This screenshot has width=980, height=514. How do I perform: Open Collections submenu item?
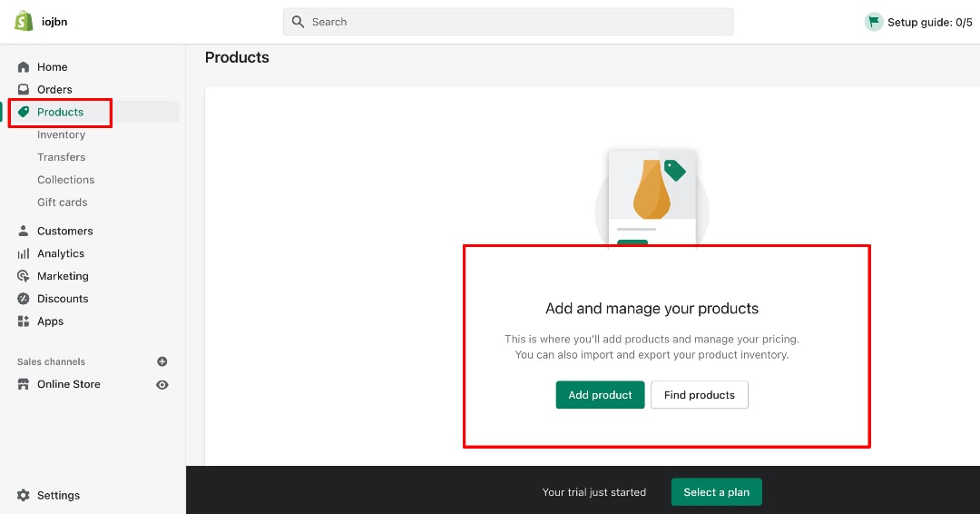pos(65,180)
